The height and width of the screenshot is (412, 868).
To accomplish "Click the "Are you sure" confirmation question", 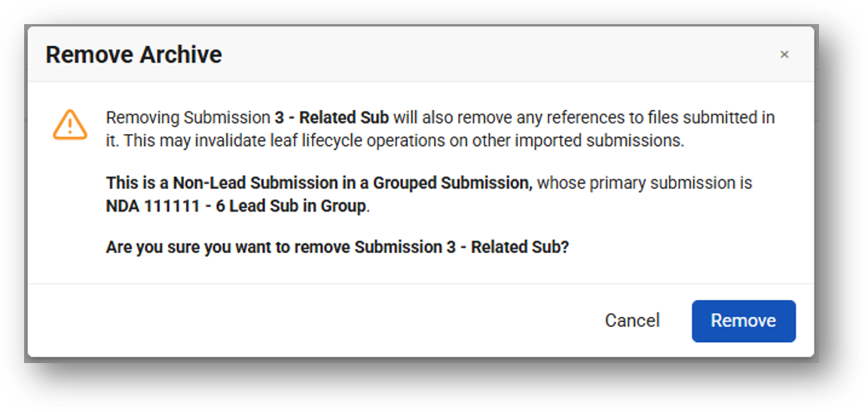I will [x=337, y=246].
